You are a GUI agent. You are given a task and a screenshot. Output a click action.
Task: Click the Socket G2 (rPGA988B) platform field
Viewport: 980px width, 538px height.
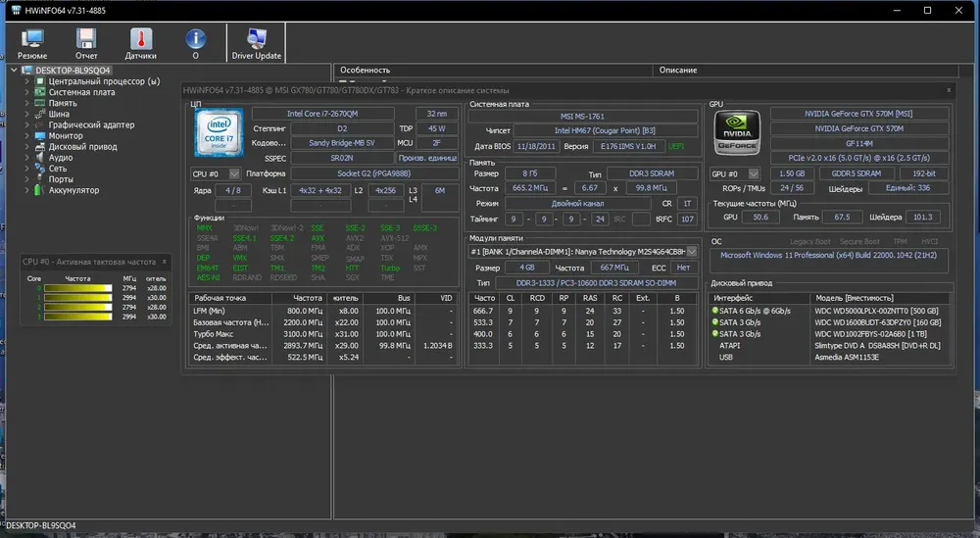373,173
